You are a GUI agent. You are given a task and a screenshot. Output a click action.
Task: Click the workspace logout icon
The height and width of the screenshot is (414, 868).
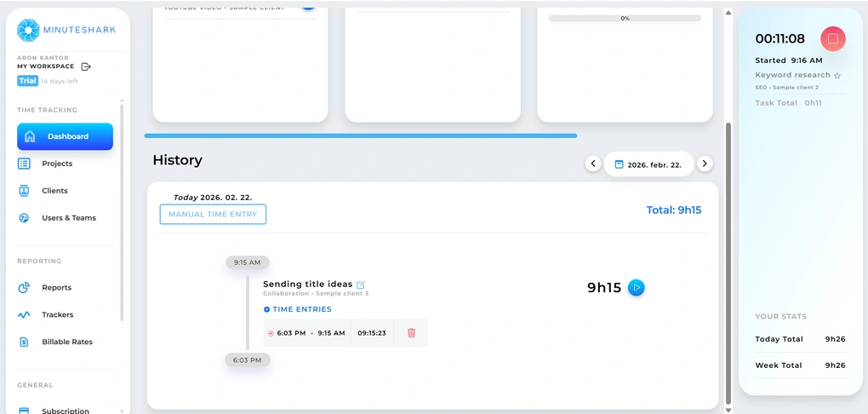coord(86,66)
